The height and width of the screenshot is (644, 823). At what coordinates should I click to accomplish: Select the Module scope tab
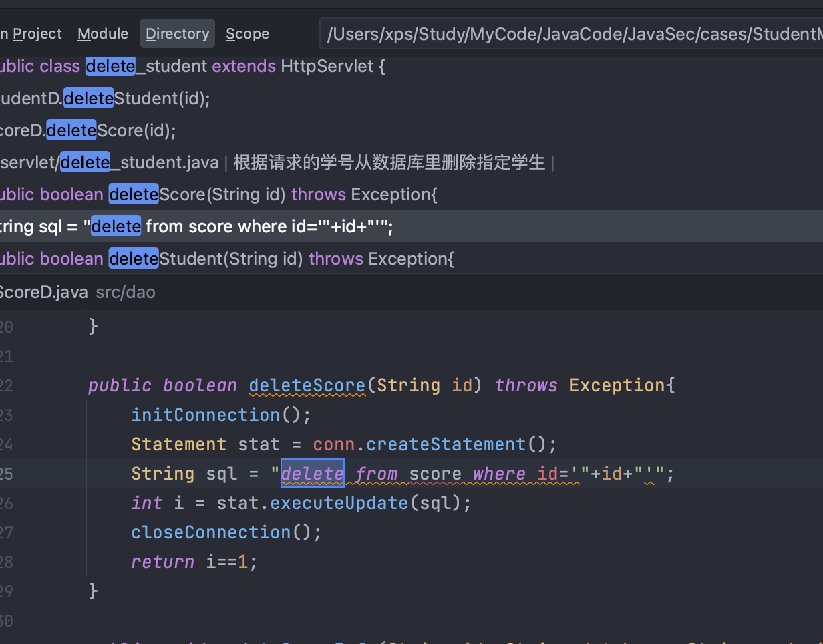tap(102, 34)
